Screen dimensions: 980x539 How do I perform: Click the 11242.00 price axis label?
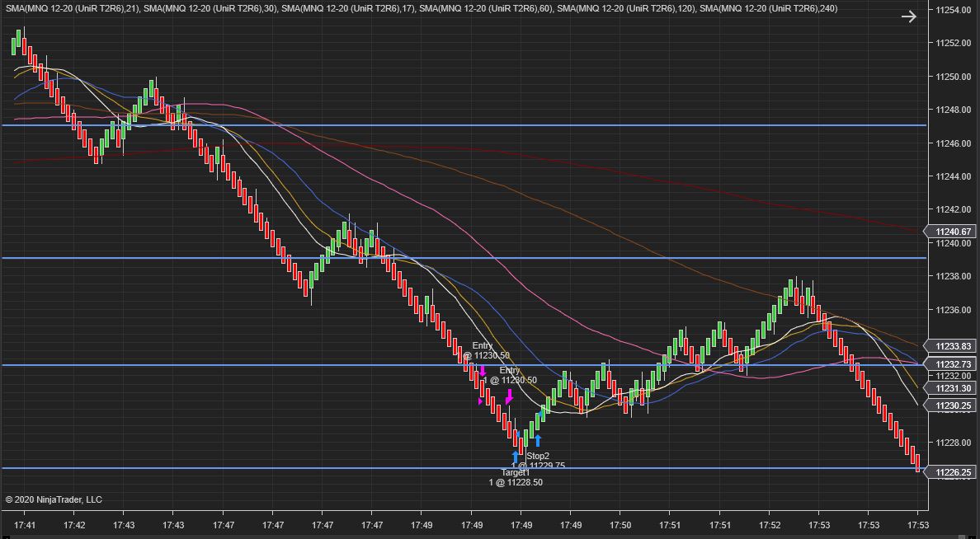click(x=953, y=209)
